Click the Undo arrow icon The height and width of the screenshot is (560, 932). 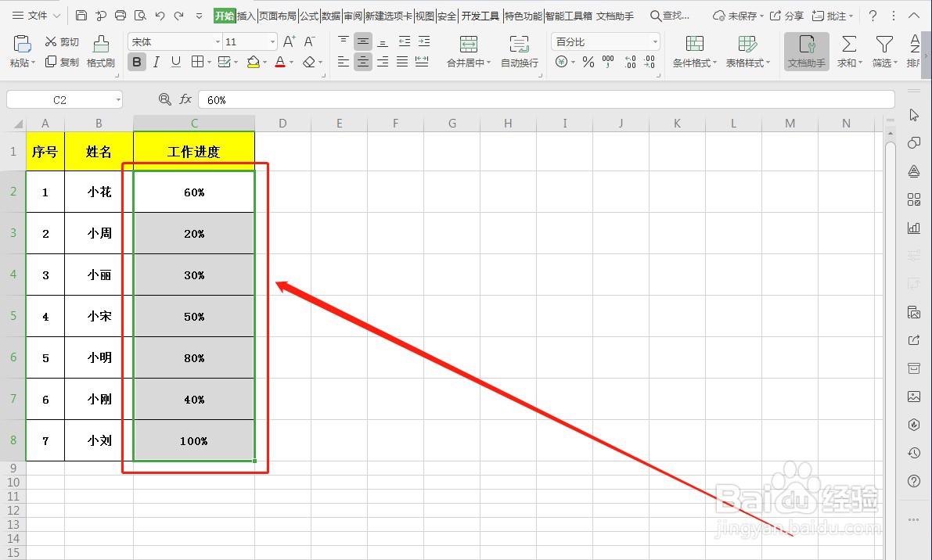click(160, 16)
